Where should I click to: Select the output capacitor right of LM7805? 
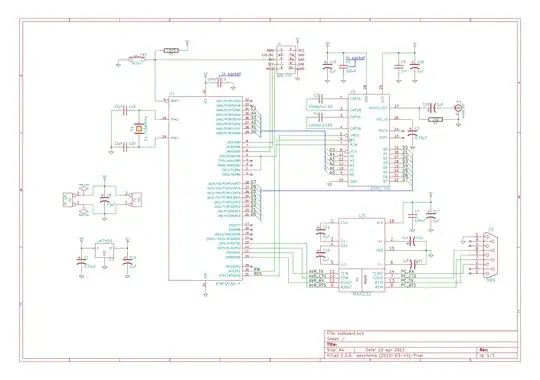point(127,261)
